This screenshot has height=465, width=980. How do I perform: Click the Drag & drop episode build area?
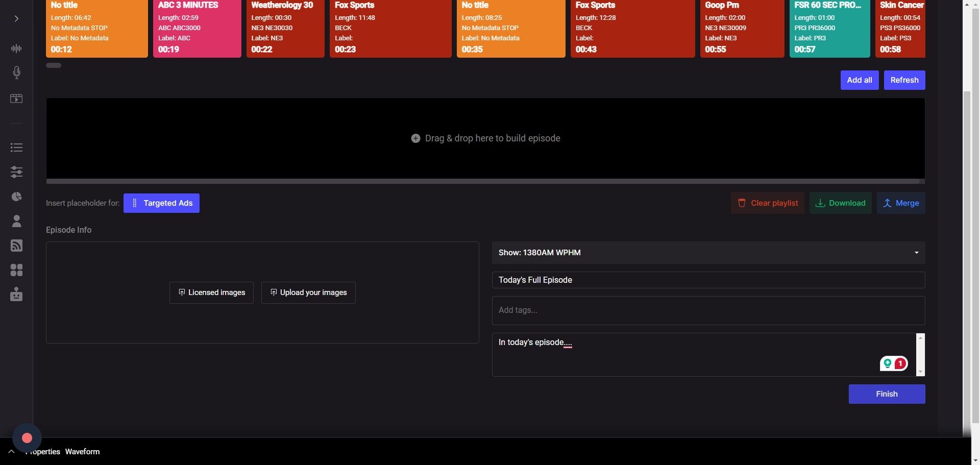point(485,138)
